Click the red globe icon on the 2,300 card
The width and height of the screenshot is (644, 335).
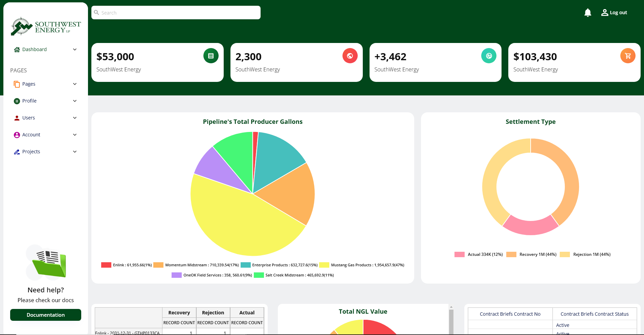(x=350, y=56)
